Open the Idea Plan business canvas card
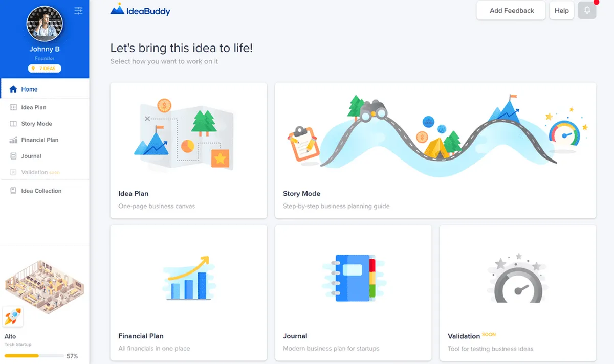 click(x=188, y=150)
